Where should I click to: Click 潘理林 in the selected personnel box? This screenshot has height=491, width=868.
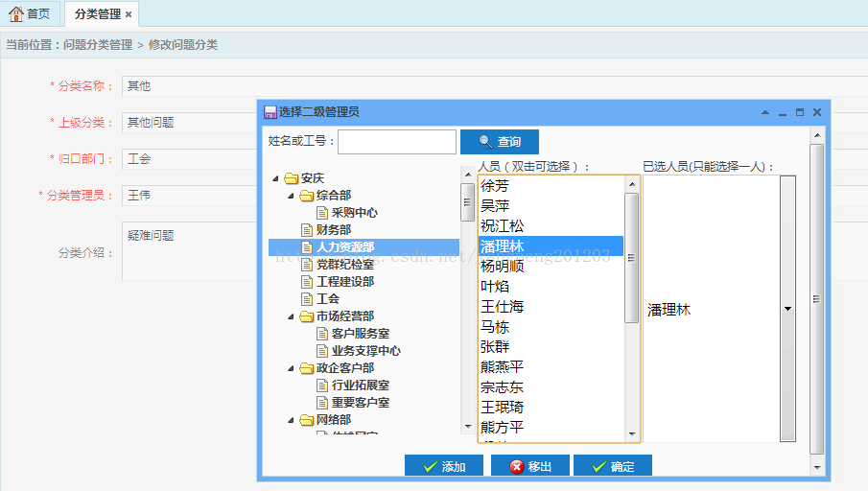click(669, 310)
